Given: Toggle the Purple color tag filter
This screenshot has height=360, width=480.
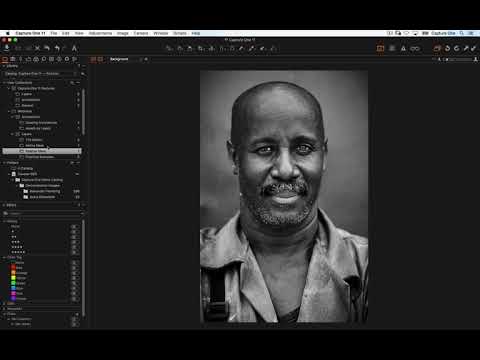Looking at the screenshot, I should point(74,299).
